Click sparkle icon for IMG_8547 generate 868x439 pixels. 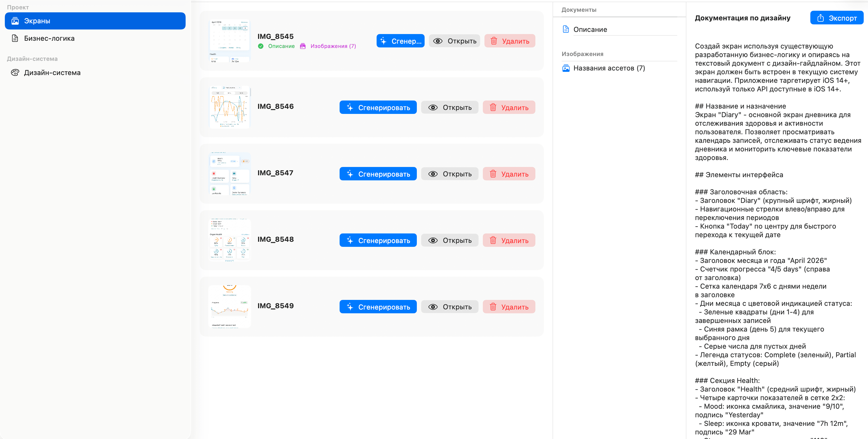point(350,174)
